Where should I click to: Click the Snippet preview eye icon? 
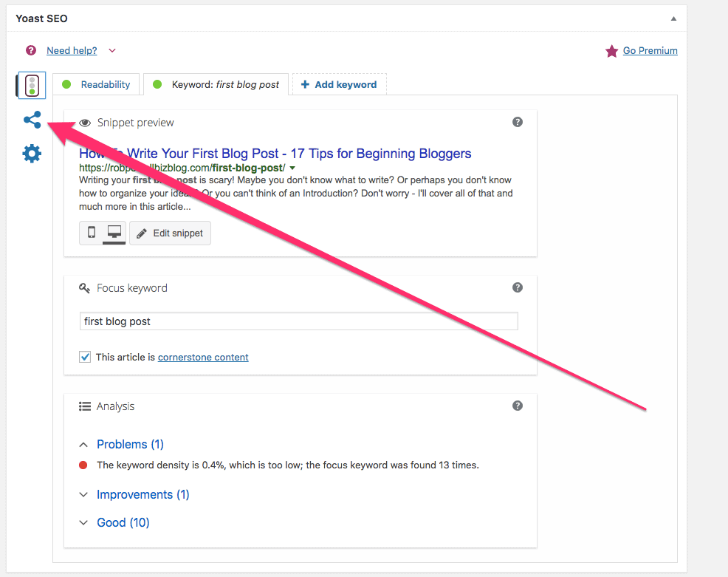85,123
